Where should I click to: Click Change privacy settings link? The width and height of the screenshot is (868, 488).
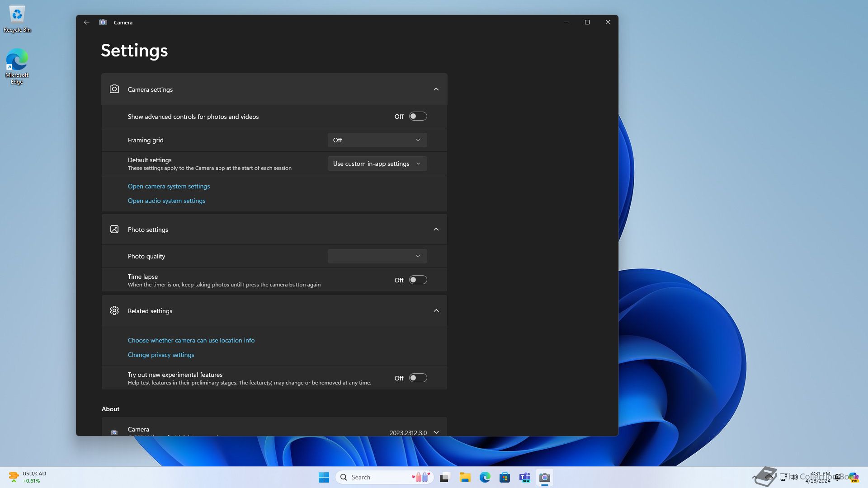point(161,355)
